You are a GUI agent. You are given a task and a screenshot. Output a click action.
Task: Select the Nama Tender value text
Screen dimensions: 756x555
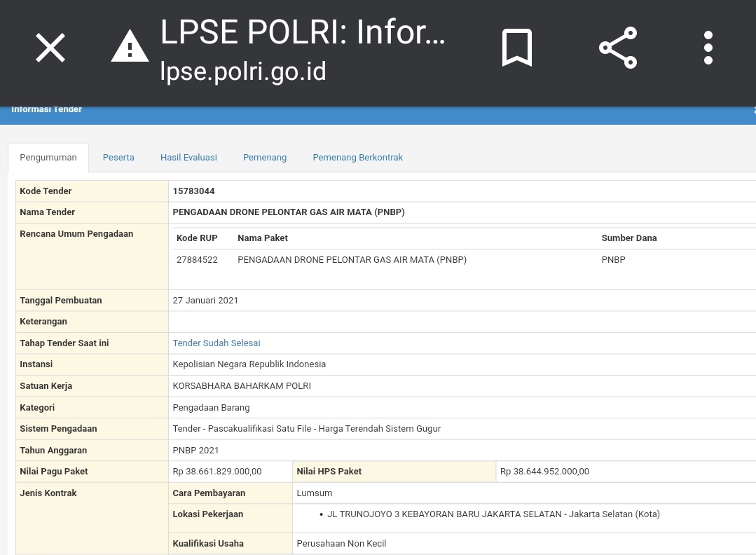click(x=289, y=212)
